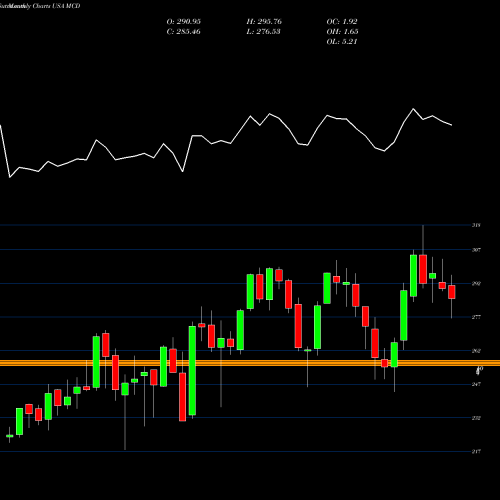Click the 247 price axis label
This screenshot has height=500, width=500.
click(476, 384)
